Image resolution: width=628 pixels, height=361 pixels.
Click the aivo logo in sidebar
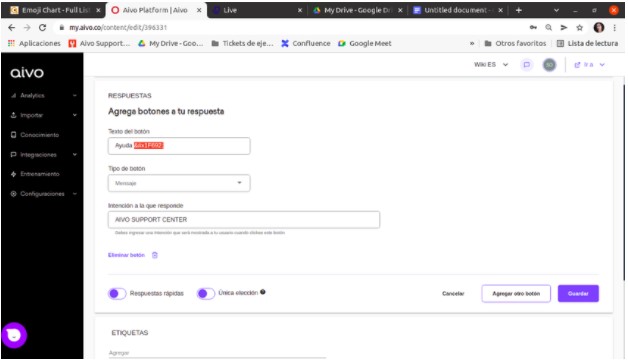click(27, 73)
